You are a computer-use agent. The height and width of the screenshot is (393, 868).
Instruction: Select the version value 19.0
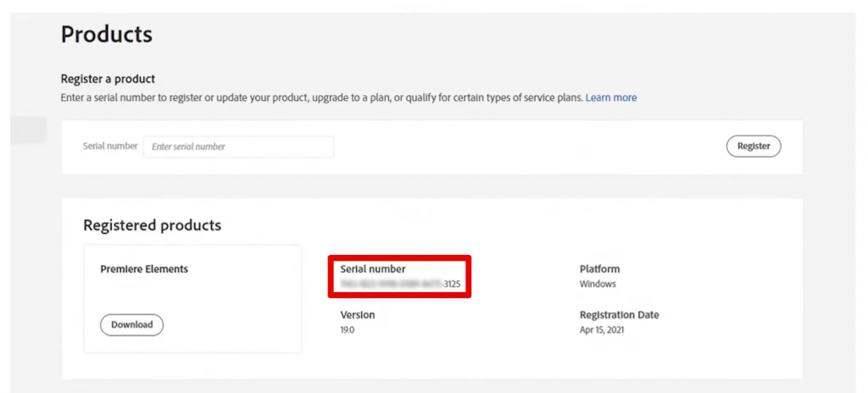coord(347,329)
